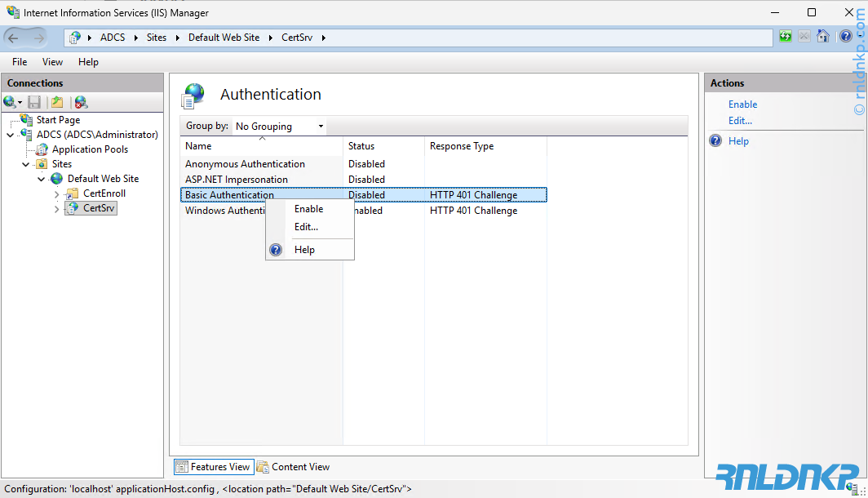Choose Edit... in the context menu
Image resolution: width=868 pixels, height=498 pixels.
306,227
